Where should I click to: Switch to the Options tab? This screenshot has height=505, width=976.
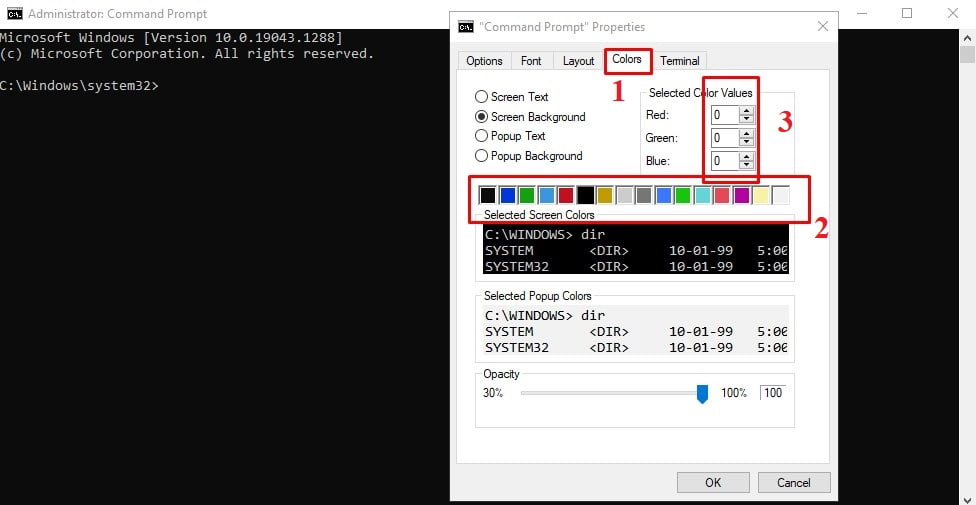tap(484, 61)
